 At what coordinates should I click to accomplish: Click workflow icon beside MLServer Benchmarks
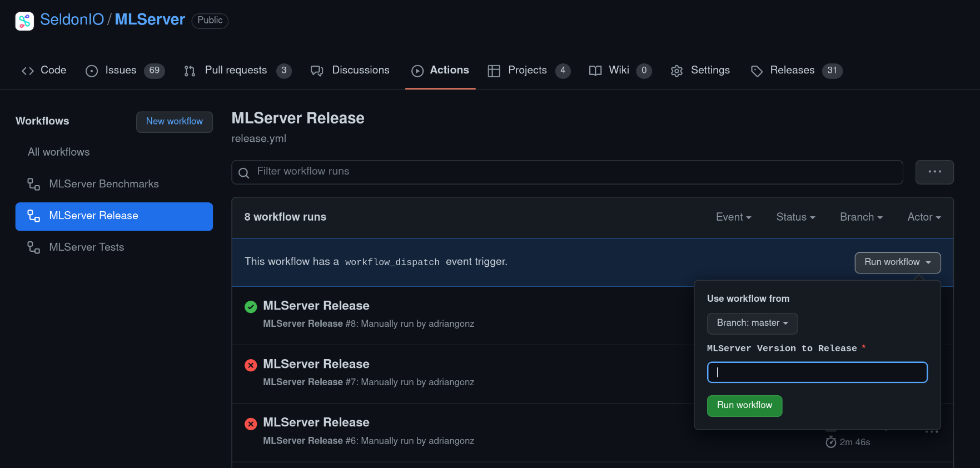tap(34, 185)
